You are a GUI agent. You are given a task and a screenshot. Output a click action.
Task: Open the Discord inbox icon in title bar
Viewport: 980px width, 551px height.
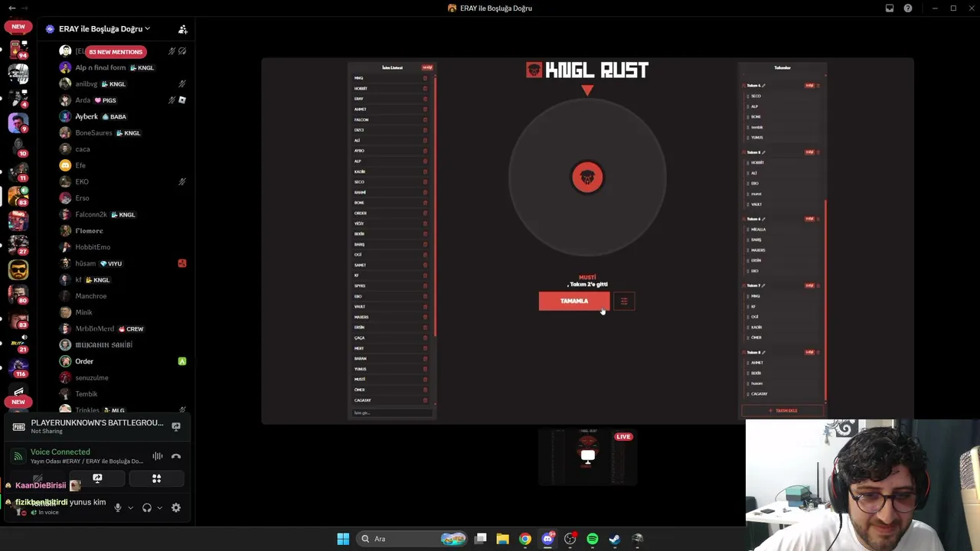tap(890, 8)
